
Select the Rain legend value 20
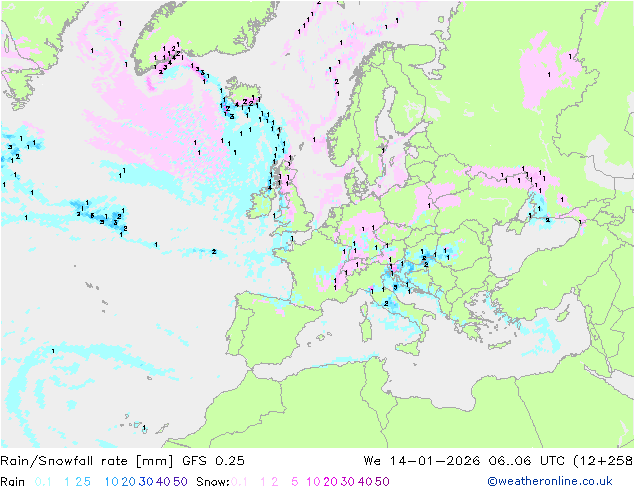(129, 482)
